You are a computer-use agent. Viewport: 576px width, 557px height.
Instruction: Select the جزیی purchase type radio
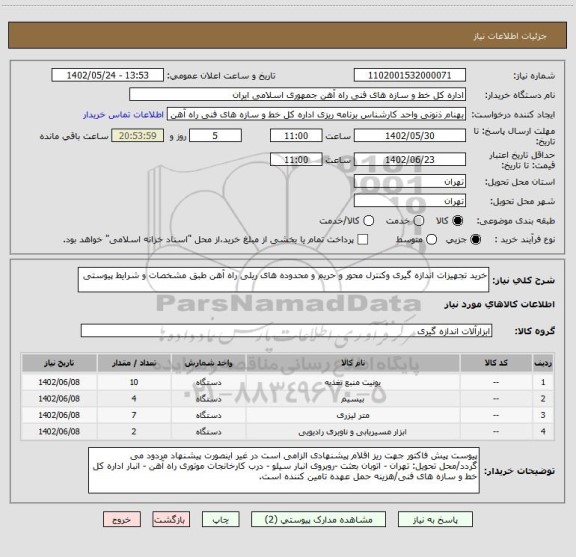[476, 240]
